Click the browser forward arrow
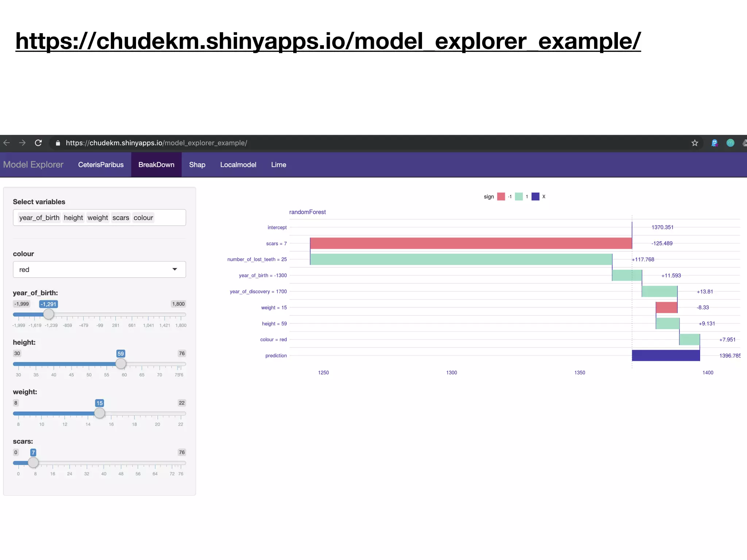747x560 pixels. [x=22, y=143]
